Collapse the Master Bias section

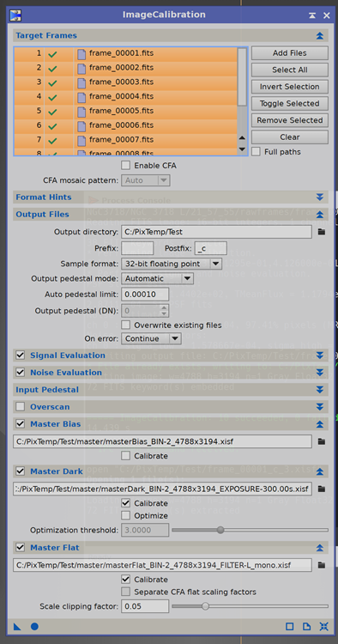pos(320,423)
